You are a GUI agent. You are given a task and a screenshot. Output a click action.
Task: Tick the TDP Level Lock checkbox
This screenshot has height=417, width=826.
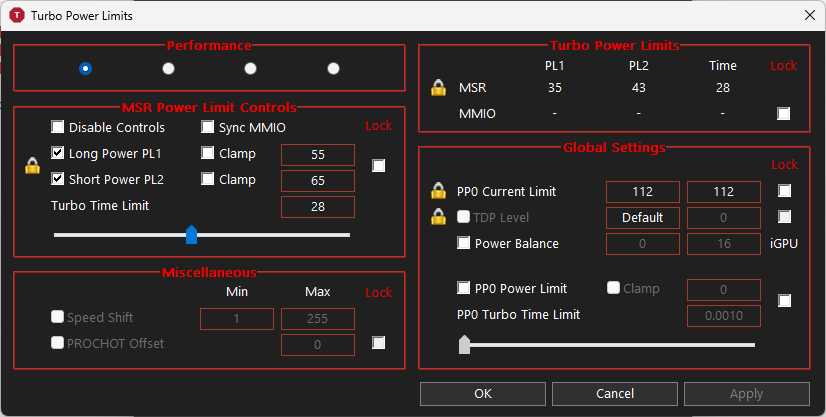point(784,216)
